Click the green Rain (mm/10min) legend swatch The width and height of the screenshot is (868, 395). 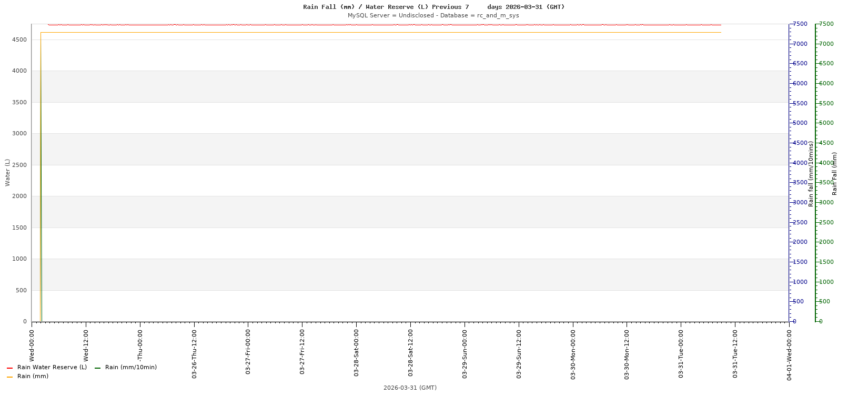pyautogui.click(x=97, y=368)
